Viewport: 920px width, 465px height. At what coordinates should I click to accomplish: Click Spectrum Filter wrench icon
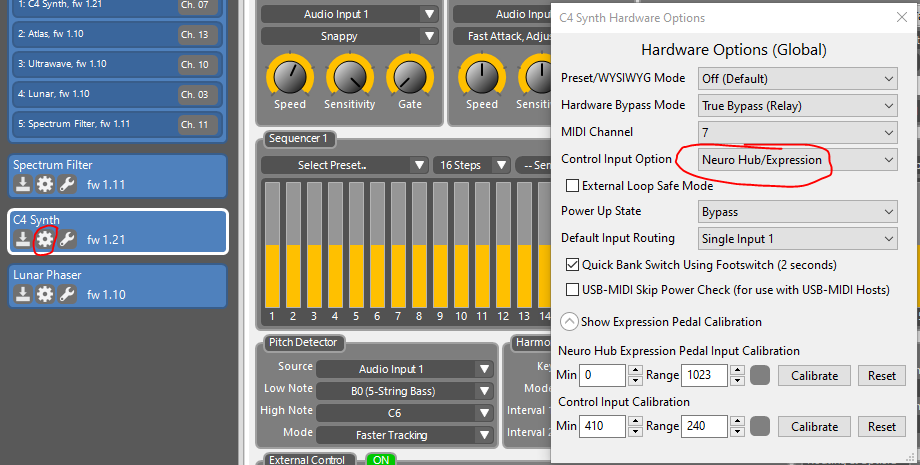(x=67, y=184)
